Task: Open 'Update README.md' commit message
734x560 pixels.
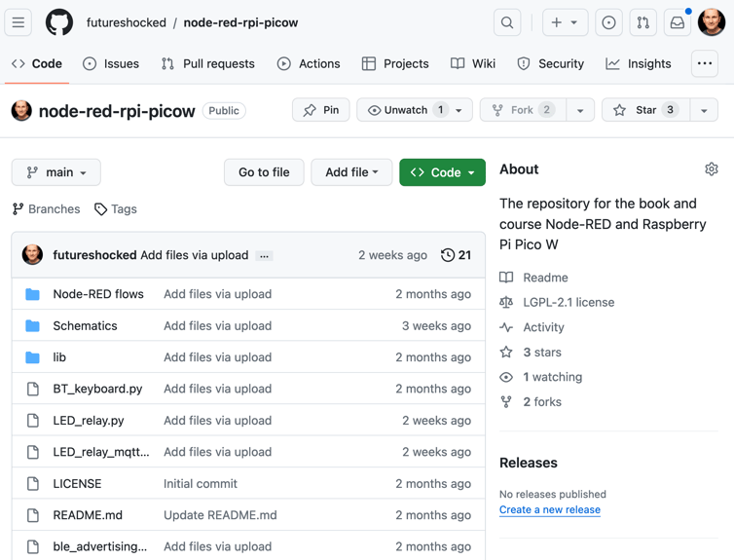Action: coord(220,515)
